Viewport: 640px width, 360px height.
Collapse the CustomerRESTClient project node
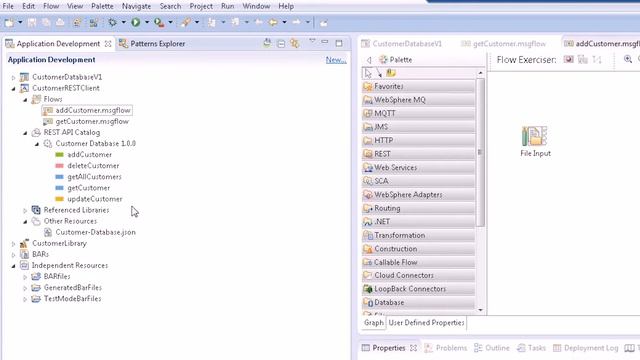point(13,88)
